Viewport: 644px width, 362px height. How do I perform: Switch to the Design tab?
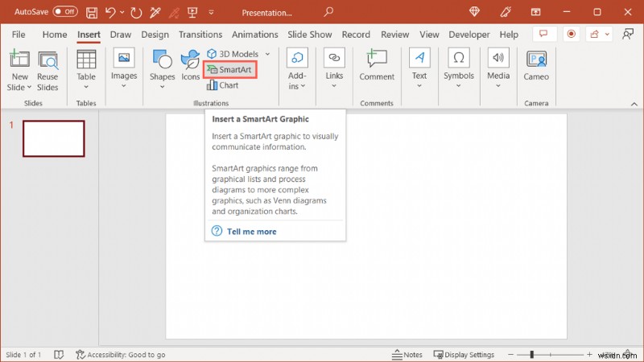155,35
